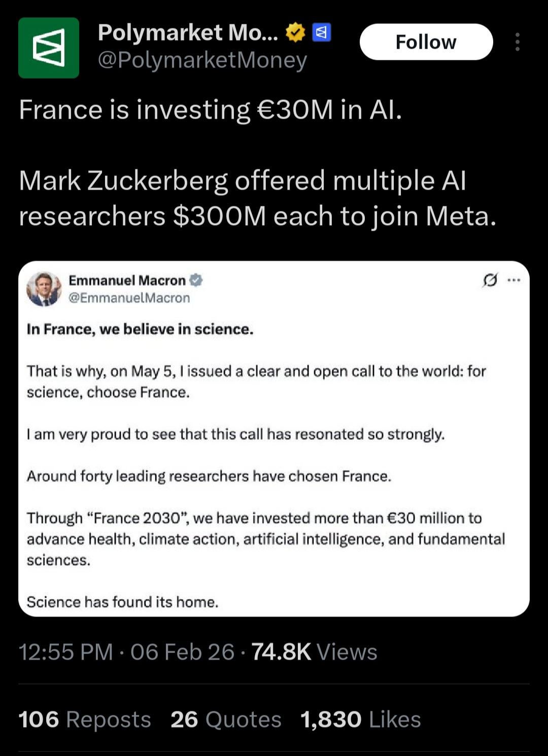Click the blue Polymarket affiliate badge
This screenshot has height=756, width=548.
click(321, 33)
